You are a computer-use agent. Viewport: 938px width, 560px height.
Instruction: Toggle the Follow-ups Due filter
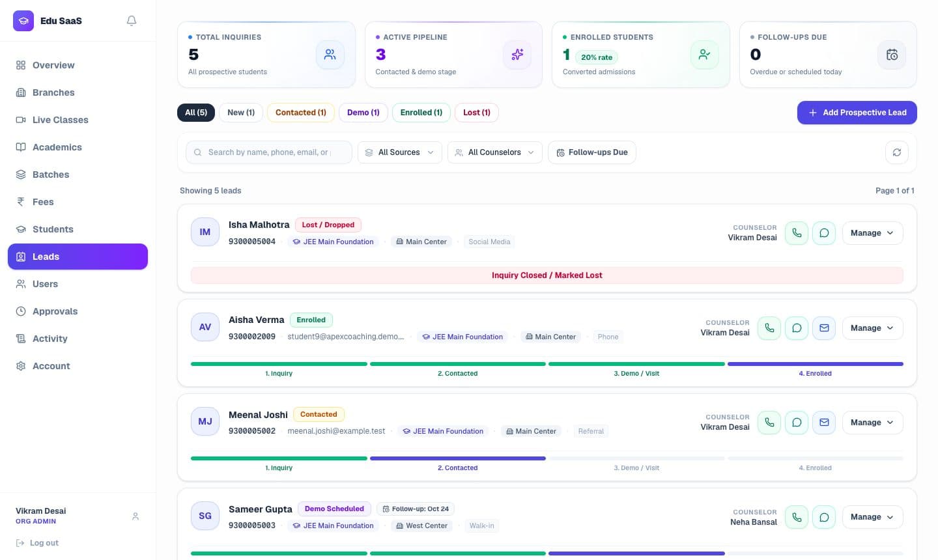point(592,152)
